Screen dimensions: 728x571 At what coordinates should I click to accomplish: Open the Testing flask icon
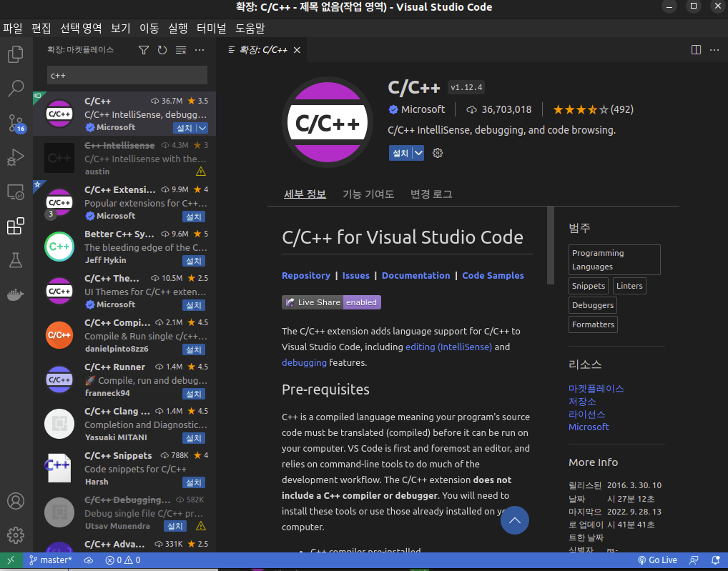(x=15, y=260)
